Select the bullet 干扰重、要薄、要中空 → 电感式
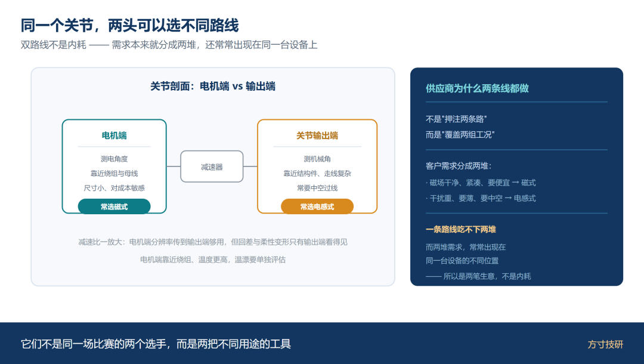 click(481, 199)
